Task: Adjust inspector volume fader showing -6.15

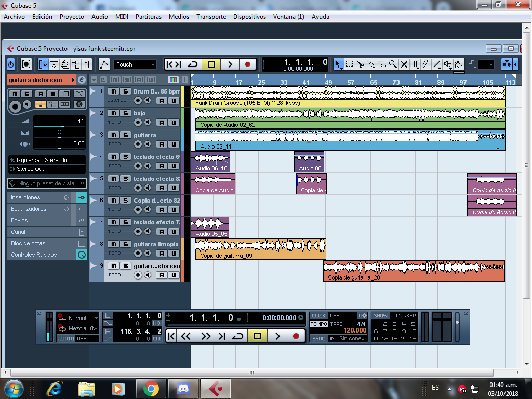Action: pos(59,122)
